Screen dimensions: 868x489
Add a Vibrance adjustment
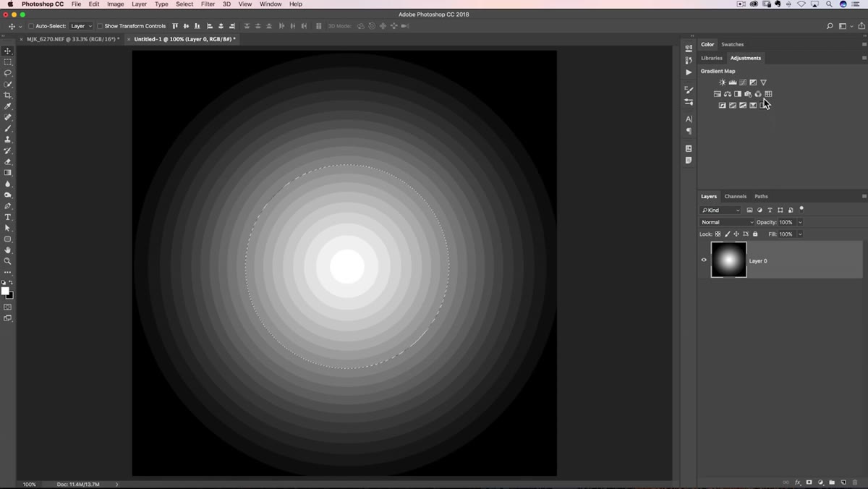763,82
